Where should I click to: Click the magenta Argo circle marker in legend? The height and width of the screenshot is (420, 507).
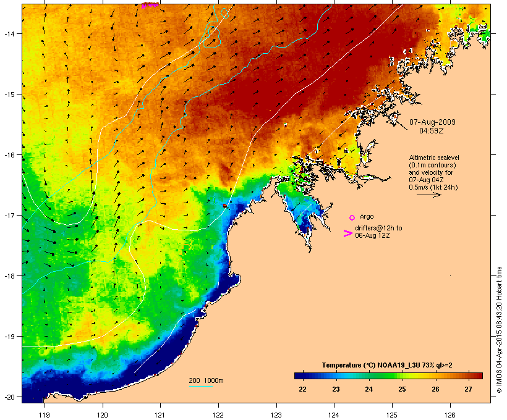click(x=352, y=217)
